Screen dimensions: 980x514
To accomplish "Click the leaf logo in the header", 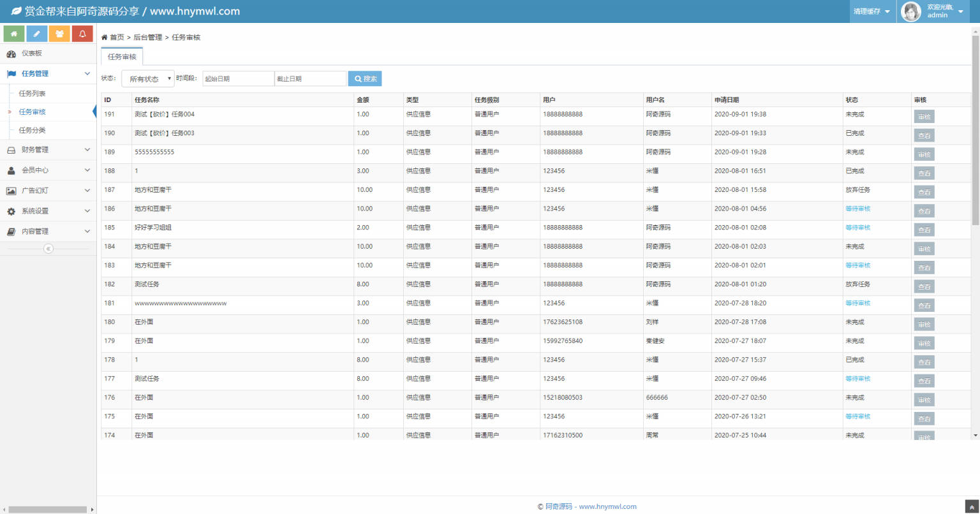I will pos(16,11).
